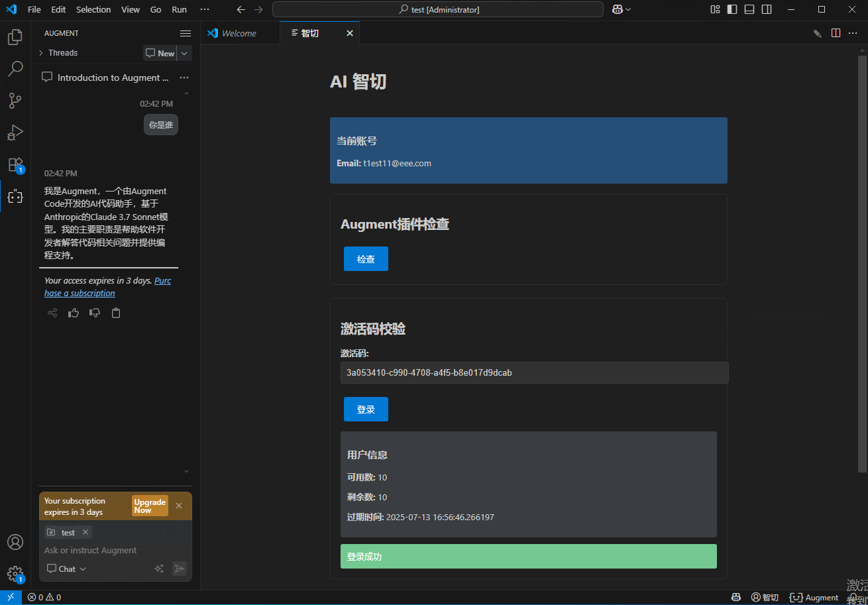
Task: Close the 智切 editor tab
Action: pyautogui.click(x=350, y=33)
